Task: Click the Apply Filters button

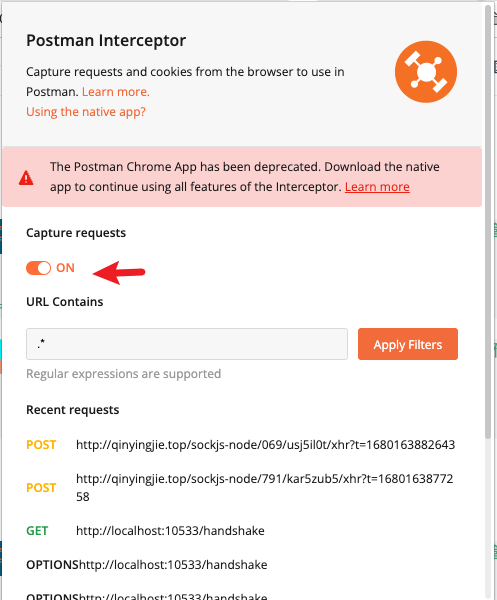Action: [x=408, y=344]
